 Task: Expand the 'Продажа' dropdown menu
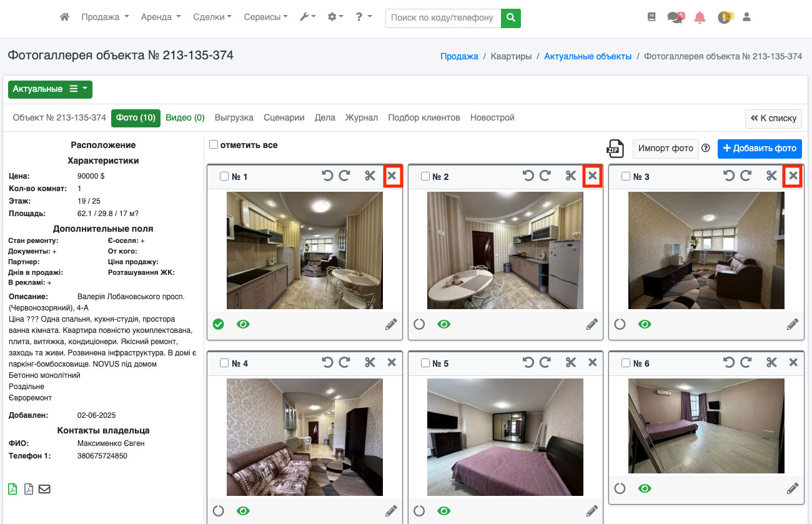coord(105,17)
